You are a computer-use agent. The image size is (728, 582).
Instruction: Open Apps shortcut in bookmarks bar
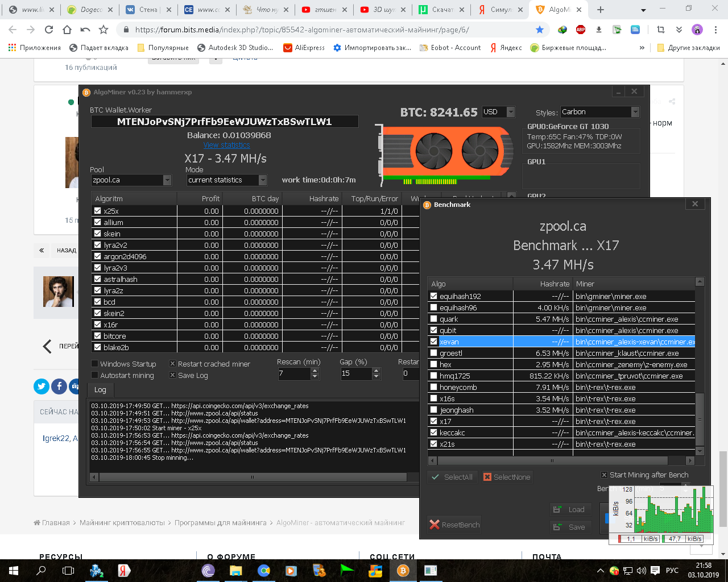(34, 48)
